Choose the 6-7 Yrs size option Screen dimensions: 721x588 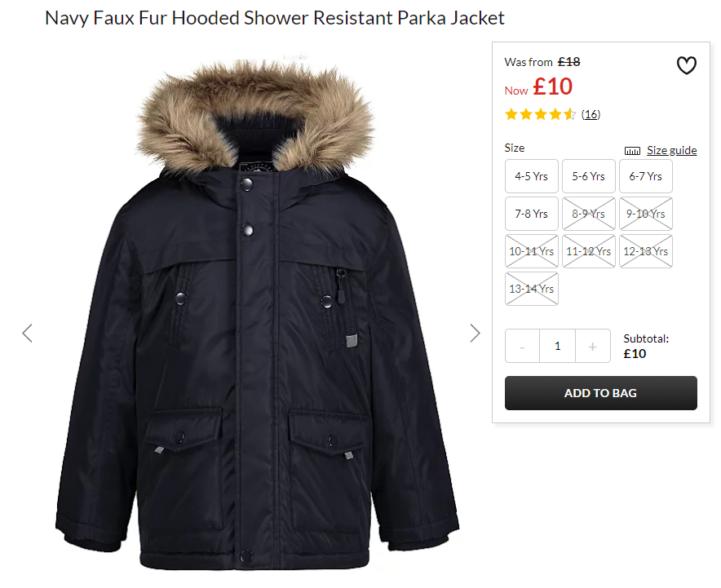coord(646,176)
